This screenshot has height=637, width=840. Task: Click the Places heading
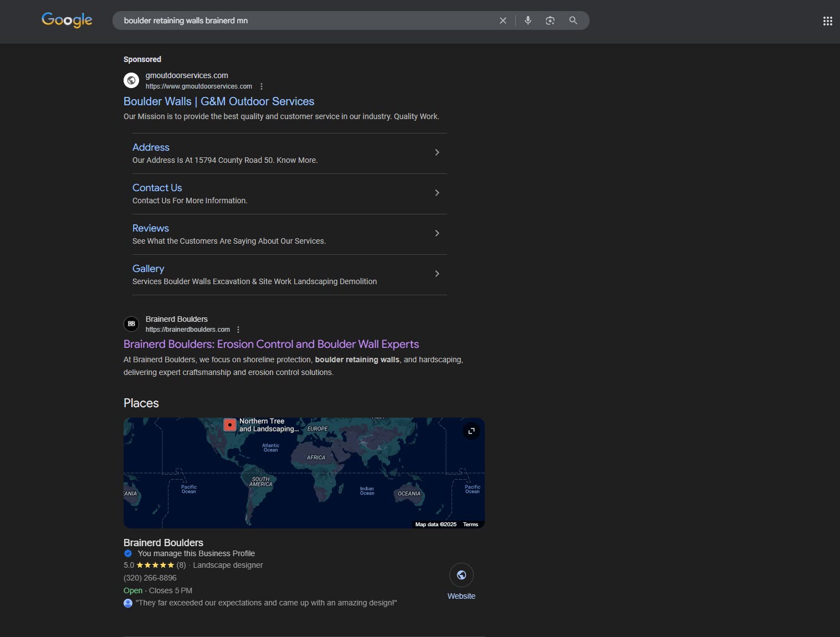point(141,403)
